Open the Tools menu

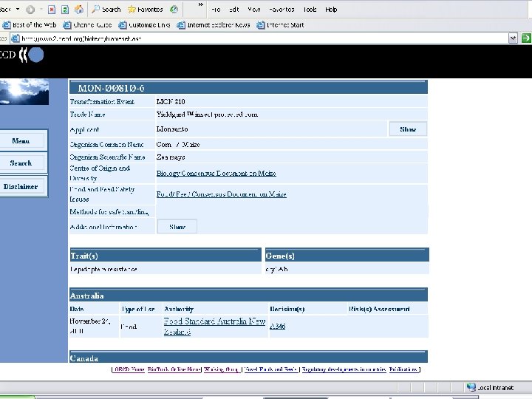point(310,10)
